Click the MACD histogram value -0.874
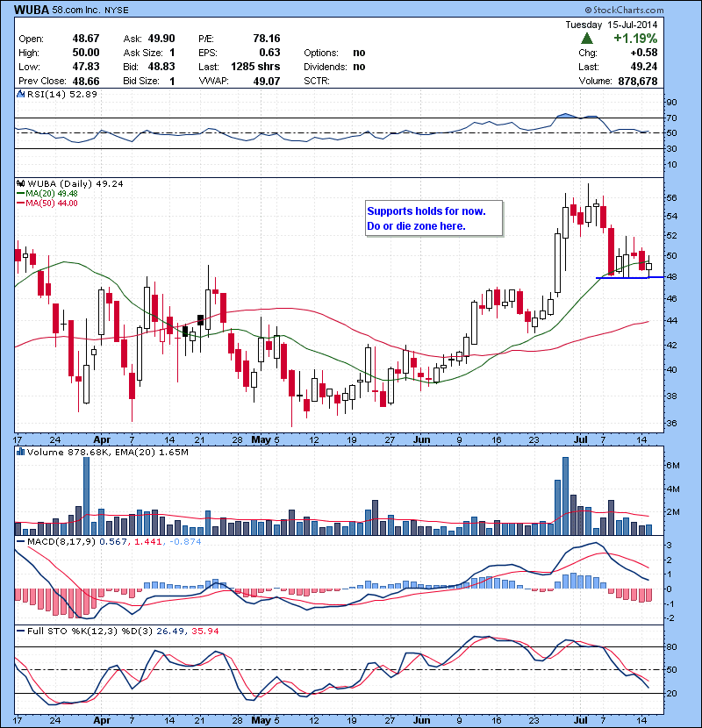Viewport: 702px width, 728px height. click(185, 541)
